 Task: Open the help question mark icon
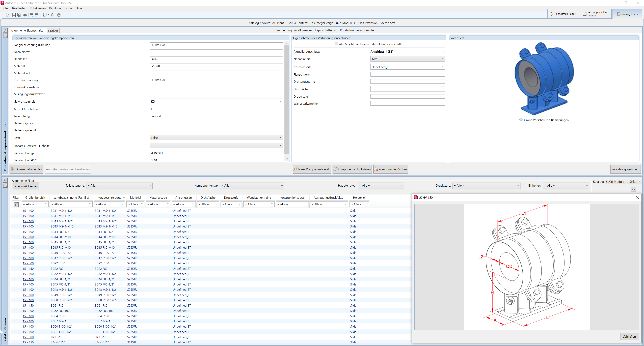click(59, 15)
